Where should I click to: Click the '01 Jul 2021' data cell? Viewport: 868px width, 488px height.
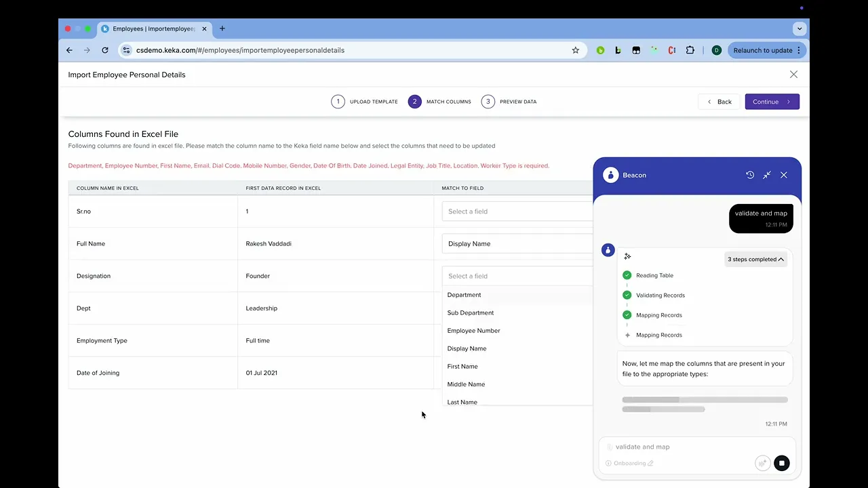336,373
